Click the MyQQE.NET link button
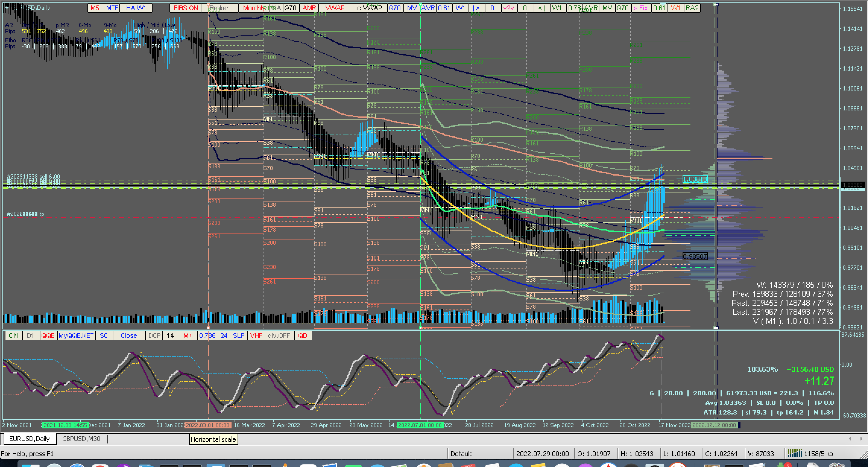This screenshot has width=868, height=467. 76,335
